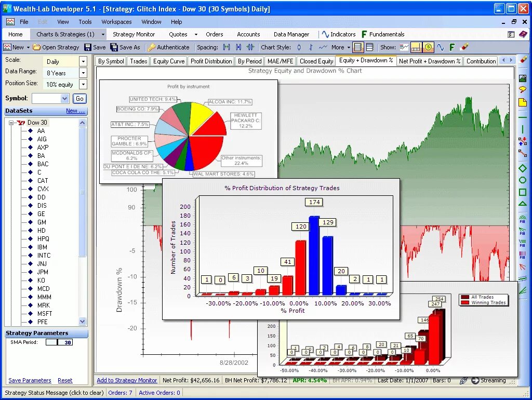This screenshot has height=400, width=532.
Task: Open the Tools menu
Action: click(x=85, y=22)
